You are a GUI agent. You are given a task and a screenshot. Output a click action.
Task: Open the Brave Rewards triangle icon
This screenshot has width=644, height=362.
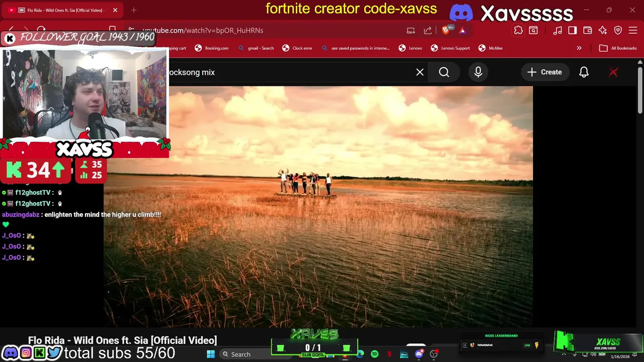tap(462, 30)
